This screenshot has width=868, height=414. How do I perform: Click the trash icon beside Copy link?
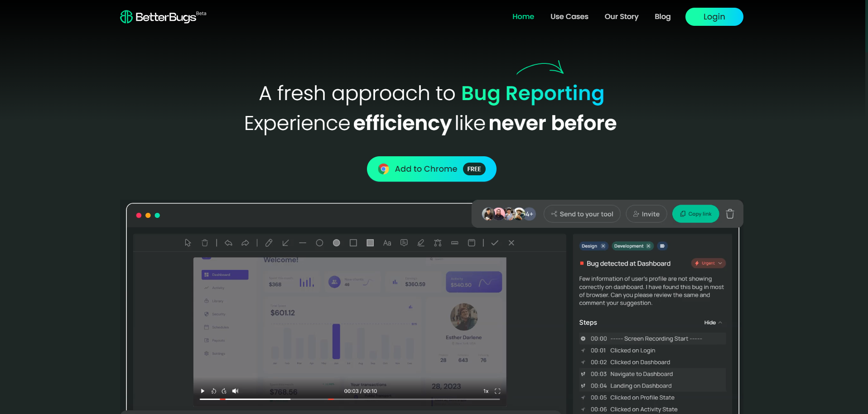click(730, 213)
